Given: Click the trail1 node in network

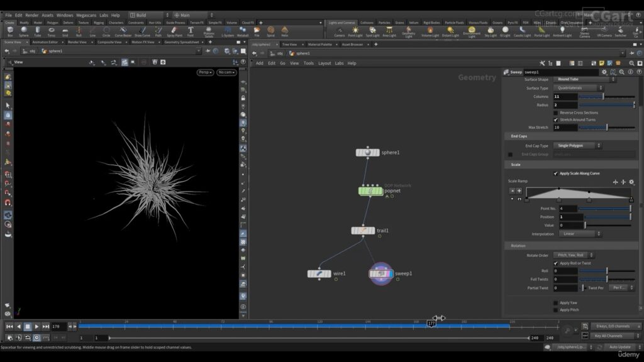Looking at the screenshot, I should click(x=363, y=231).
